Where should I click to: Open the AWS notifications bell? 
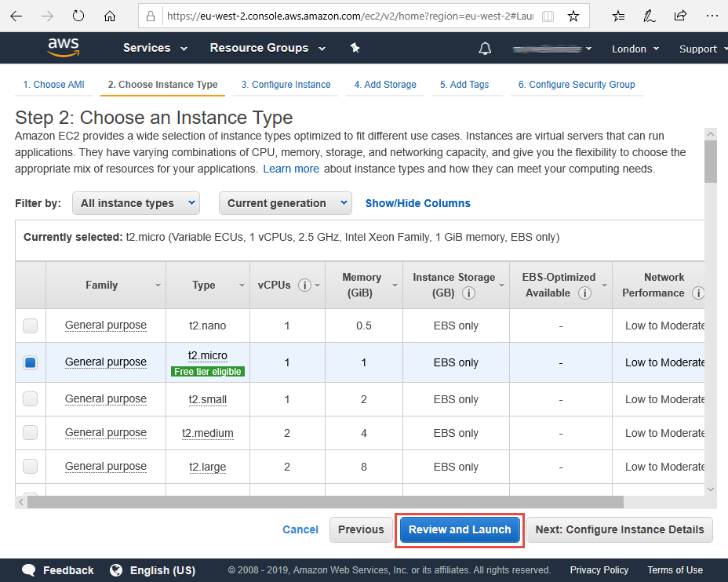coord(485,49)
